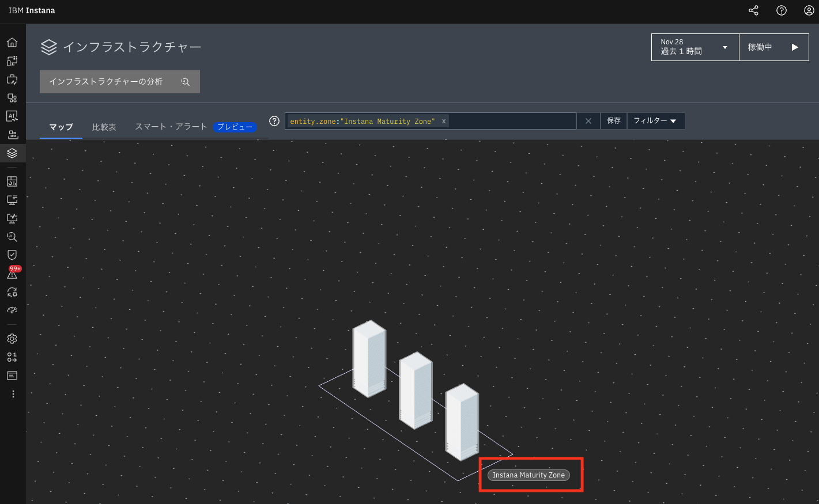
Task: Select the right server tower
Action: tap(462, 422)
